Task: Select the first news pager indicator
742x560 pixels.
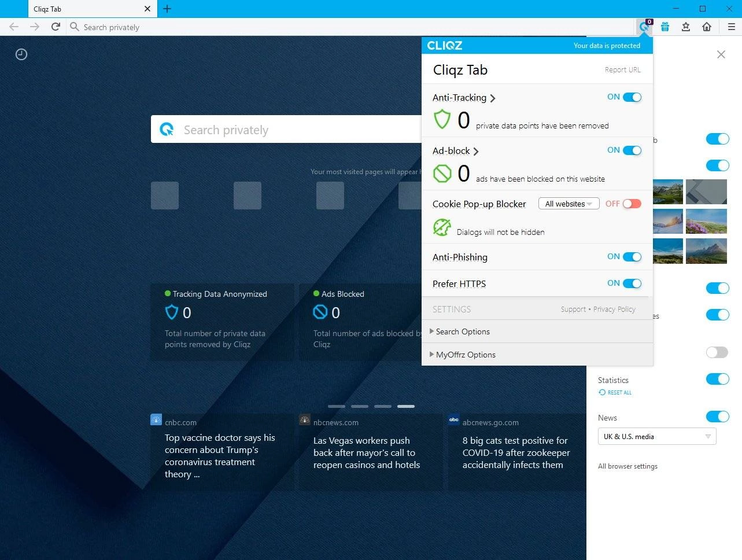Action: 337,406
